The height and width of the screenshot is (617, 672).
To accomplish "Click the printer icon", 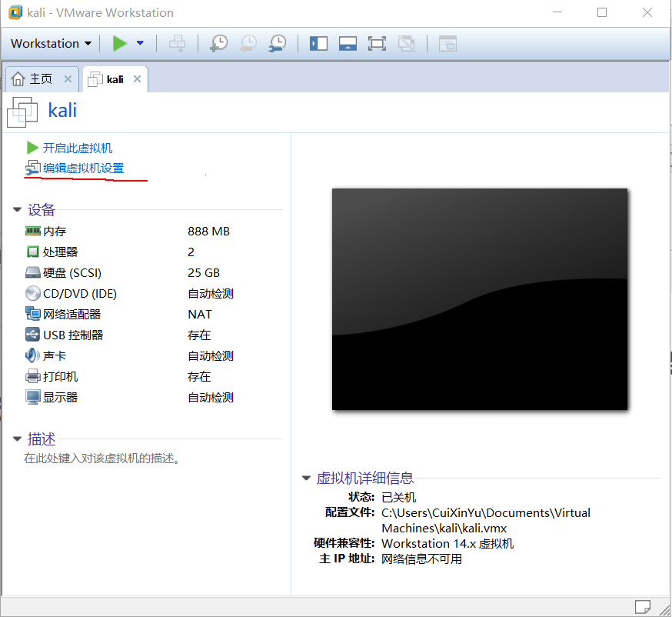I will (x=32, y=376).
